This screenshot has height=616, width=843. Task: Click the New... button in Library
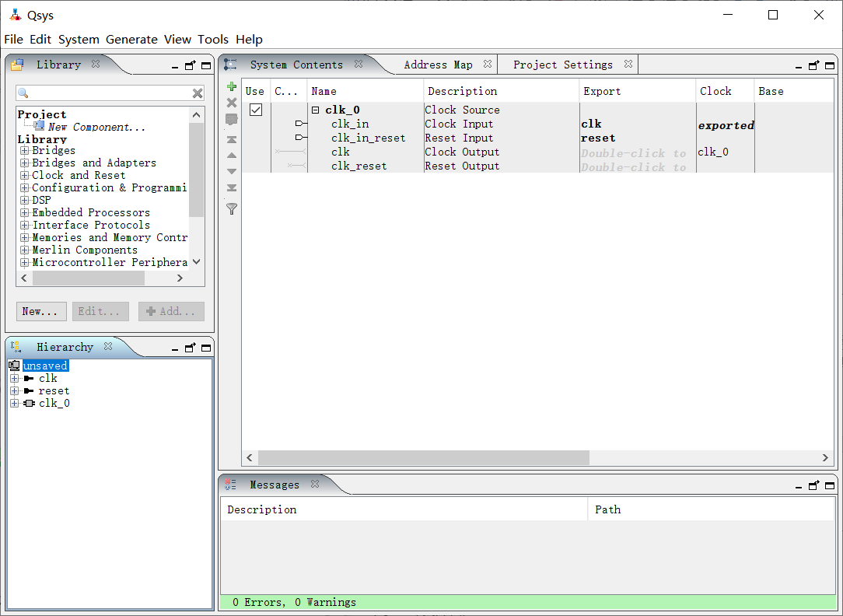tap(40, 311)
